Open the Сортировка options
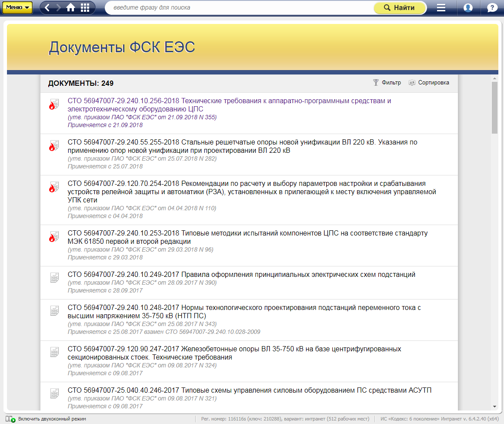Image resolution: width=504 pixels, height=424 pixels. coord(429,83)
